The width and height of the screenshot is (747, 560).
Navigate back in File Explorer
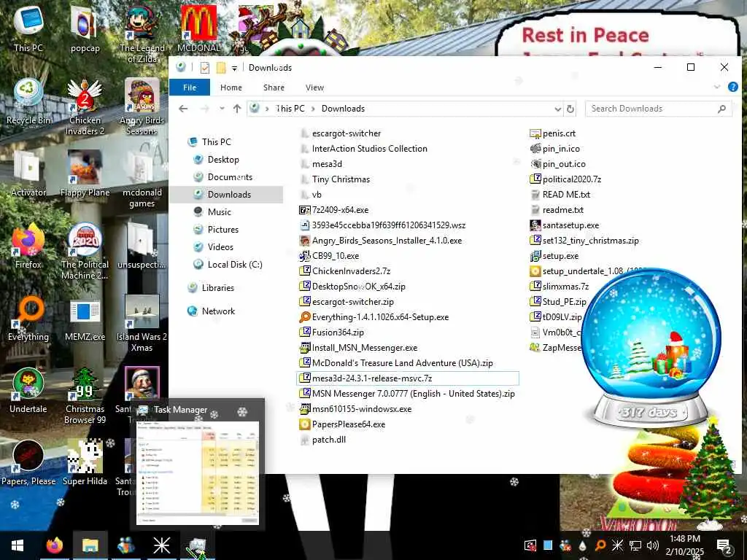click(183, 109)
